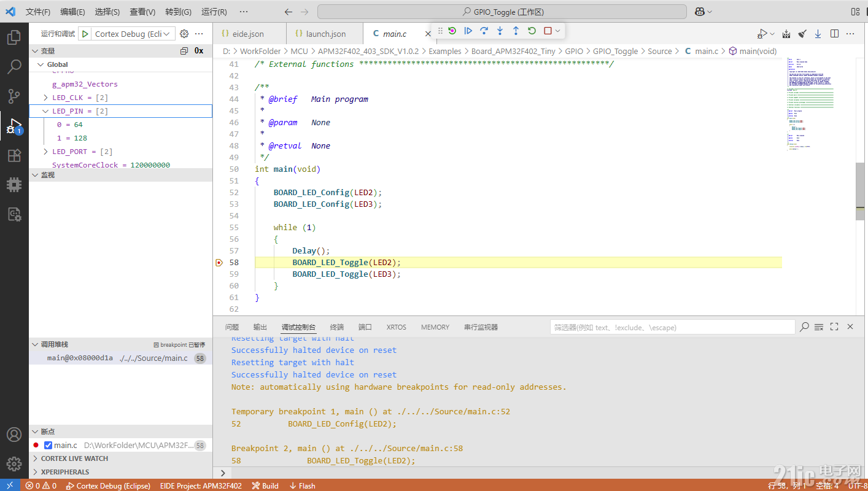Click Flash in the status bar
The width and height of the screenshot is (868, 491).
click(x=303, y=485)
